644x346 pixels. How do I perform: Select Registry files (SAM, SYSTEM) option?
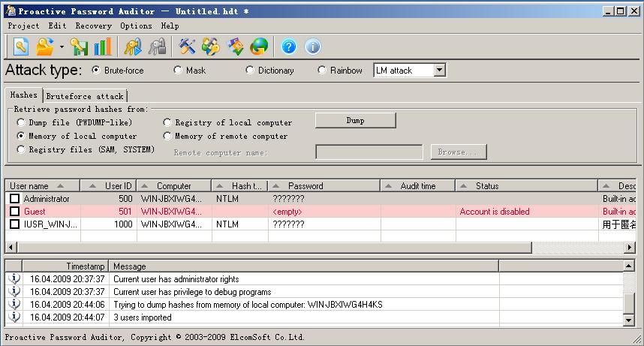coord(86,149)
